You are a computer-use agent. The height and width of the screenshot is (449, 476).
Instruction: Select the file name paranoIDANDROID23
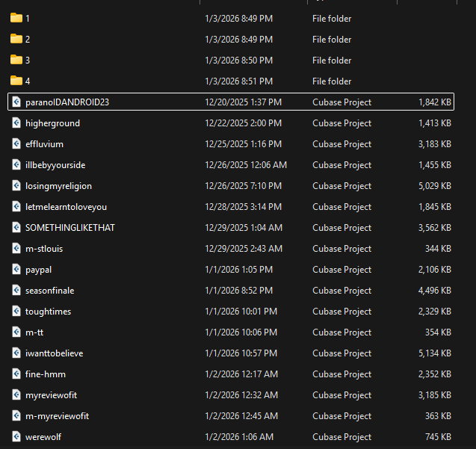click(x=67, y=102)
